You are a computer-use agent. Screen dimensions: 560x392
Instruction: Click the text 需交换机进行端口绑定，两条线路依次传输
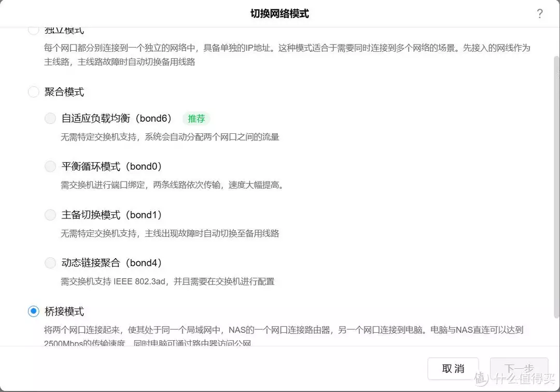(x=141, y=185)
